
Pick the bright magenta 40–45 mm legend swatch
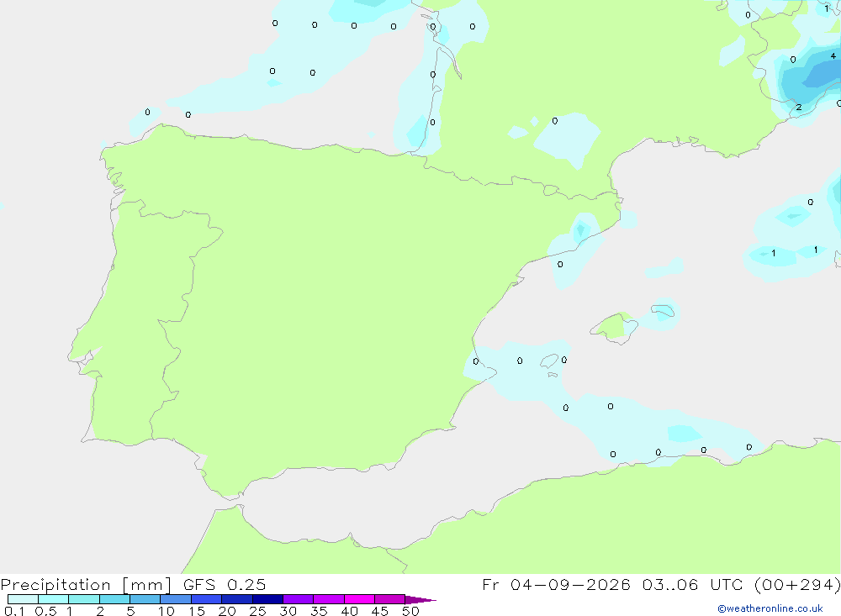click(x=359, y=599)
